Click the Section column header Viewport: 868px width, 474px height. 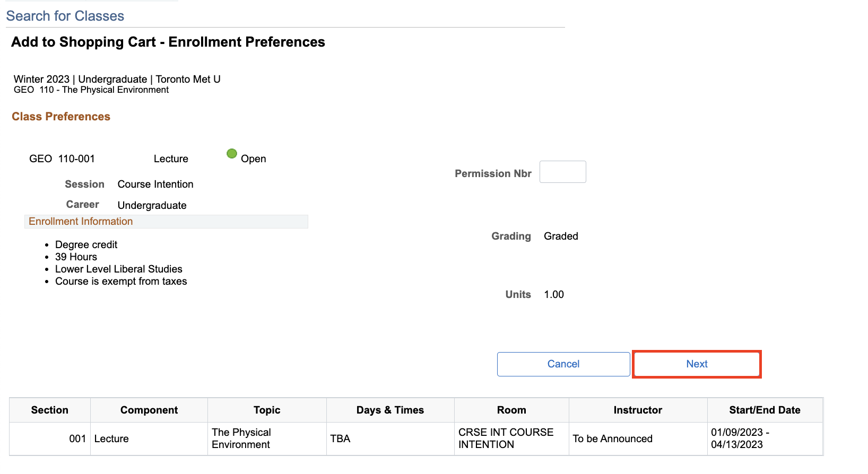click(50, 410)
